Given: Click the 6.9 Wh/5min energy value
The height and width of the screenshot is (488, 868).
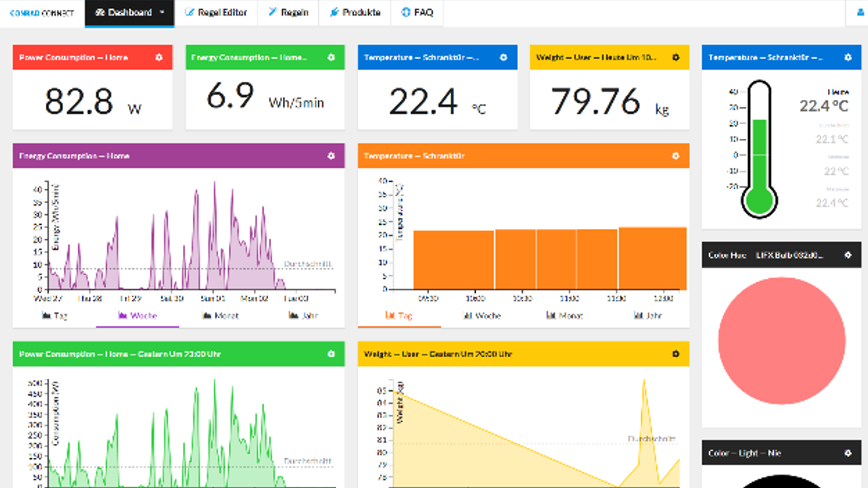Looking at the screenshot, I should pos(265,96).
